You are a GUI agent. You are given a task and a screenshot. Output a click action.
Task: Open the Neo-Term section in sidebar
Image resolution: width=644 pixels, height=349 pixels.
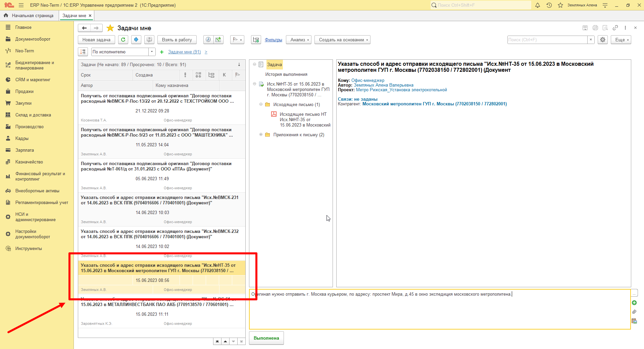24,51
